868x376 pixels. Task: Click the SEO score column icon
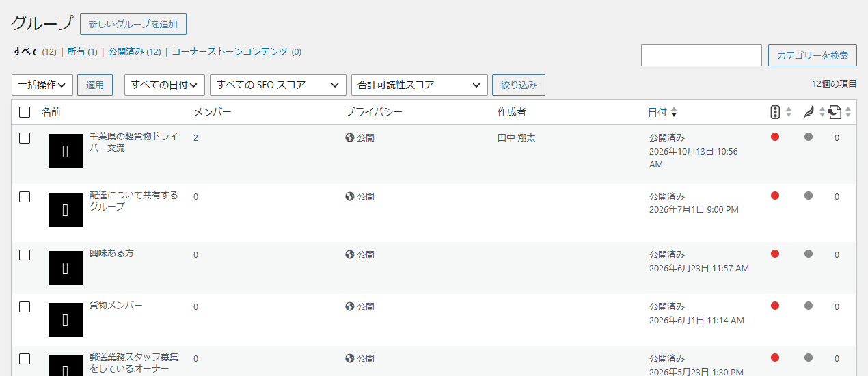tap(775, 112)
